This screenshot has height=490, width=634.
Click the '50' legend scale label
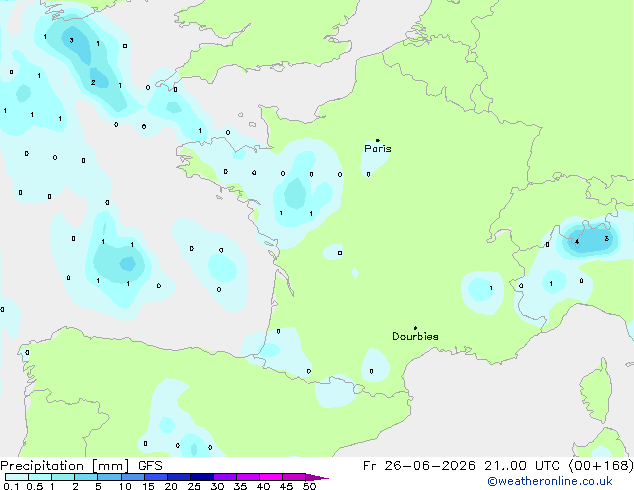pos(309,486)
